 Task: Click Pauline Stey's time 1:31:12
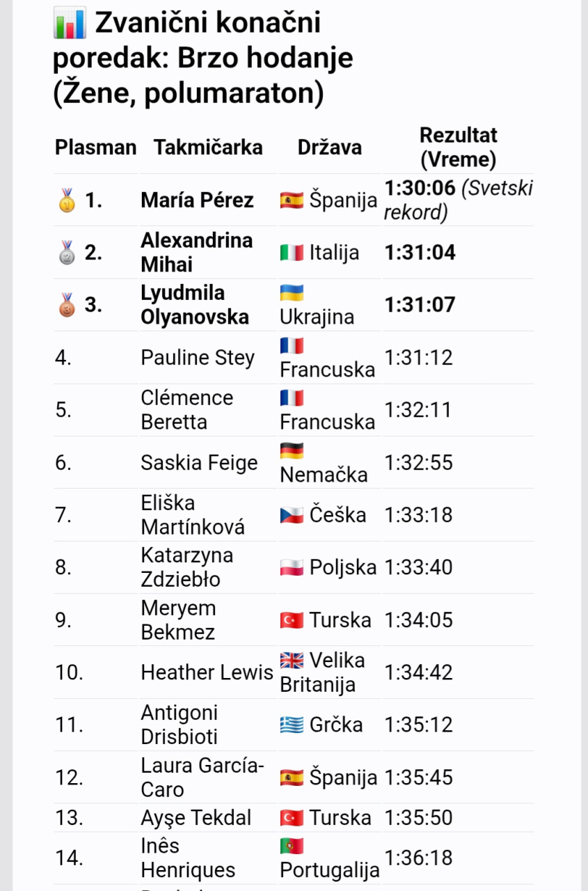pyautogui.click(x=418, y=357)
